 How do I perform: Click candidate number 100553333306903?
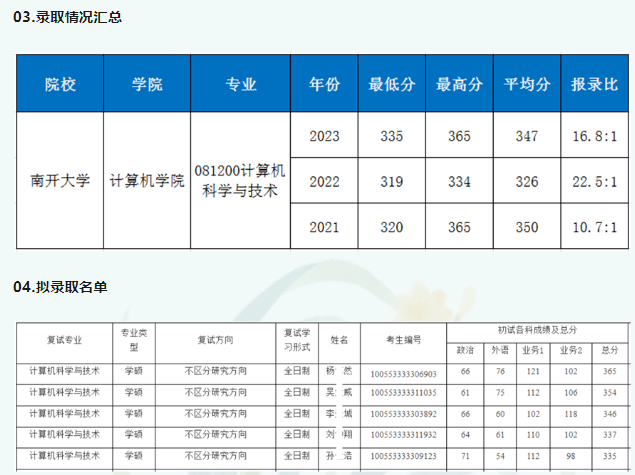pyautogui.click(x=403, y=374)
